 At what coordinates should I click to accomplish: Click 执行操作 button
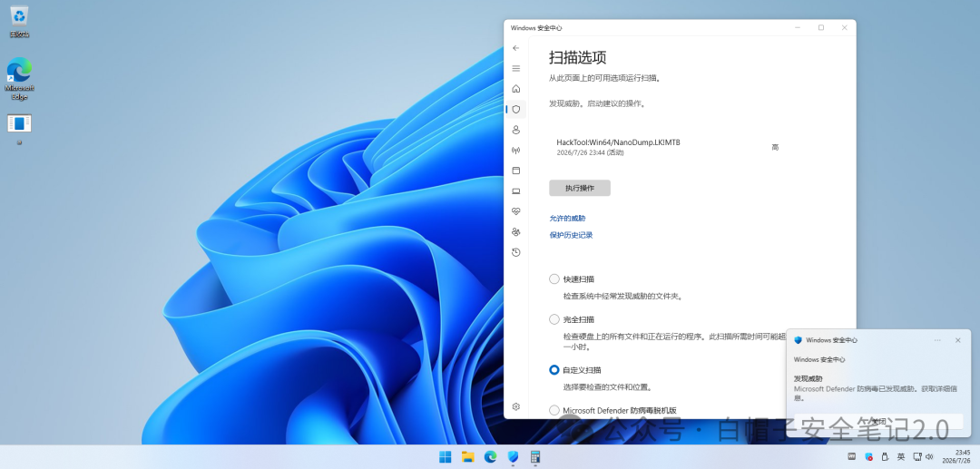579,188
